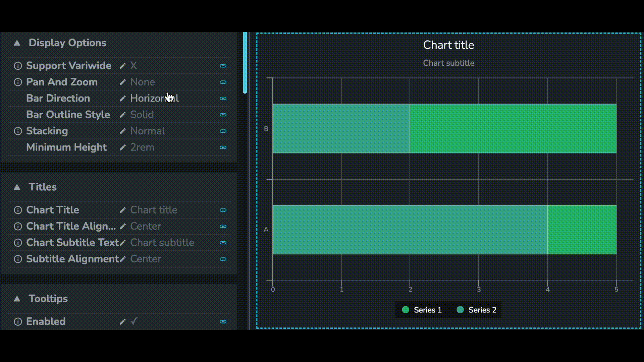Image resolution: width=644 pixels, height=362 pixels.
Task: Toggle the Support Variwide X value
Action: [133, 65]
